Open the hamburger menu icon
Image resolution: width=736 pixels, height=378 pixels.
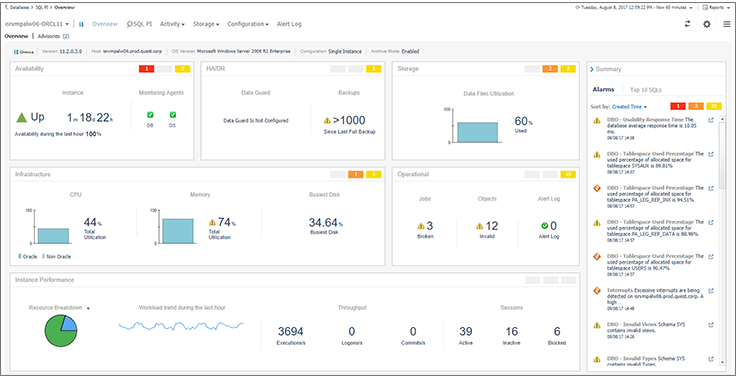pyautogui.click(x=726, y=24)
